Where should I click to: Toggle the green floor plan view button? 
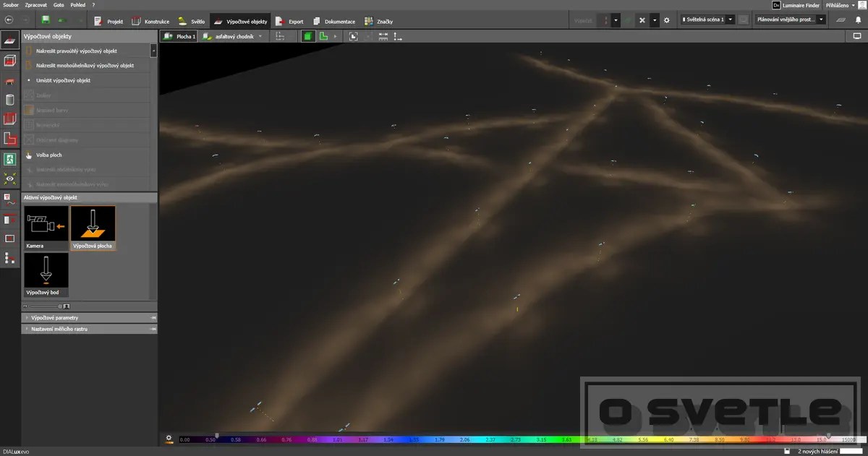coord(323,35)
